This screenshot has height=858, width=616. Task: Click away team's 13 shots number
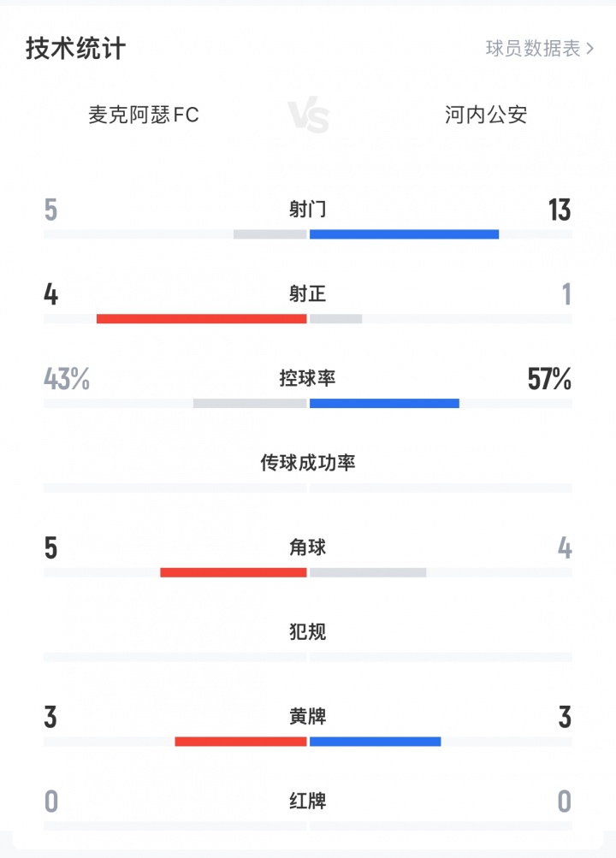[x=560, y=210]
